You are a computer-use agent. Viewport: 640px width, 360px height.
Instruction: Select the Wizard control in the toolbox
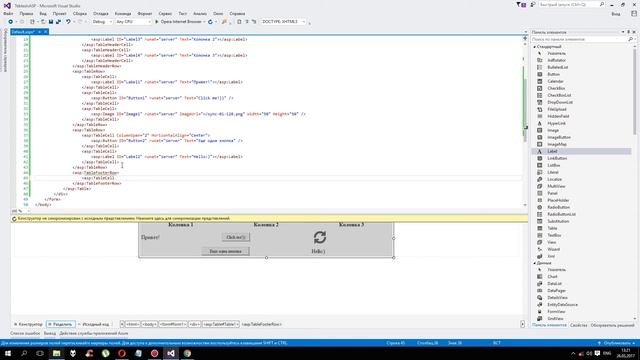pyautogui.click(x=553, y=249)
